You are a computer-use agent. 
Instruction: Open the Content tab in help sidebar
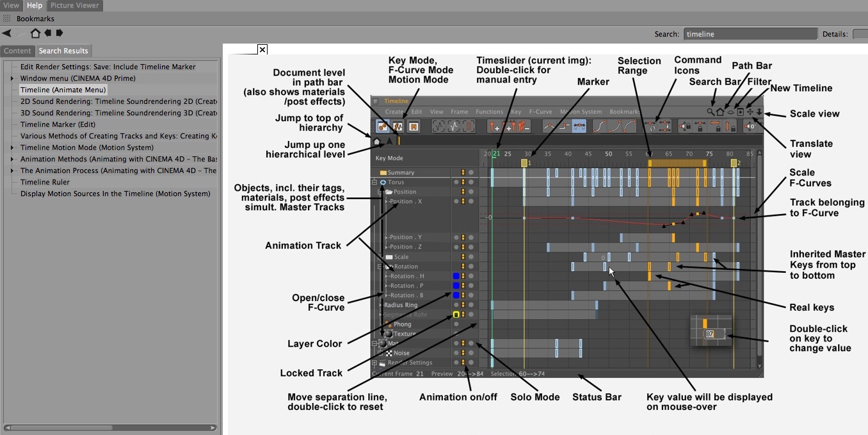click(x=17, y=51)
